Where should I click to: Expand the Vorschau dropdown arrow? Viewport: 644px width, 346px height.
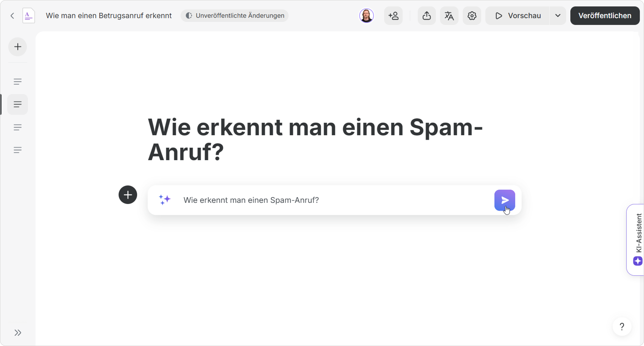[x=558, y=16]
